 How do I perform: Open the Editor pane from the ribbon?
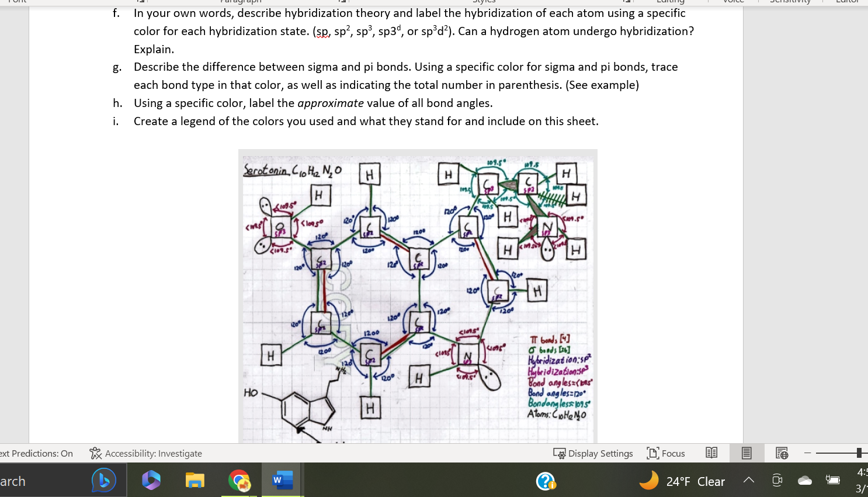point(847,2)
